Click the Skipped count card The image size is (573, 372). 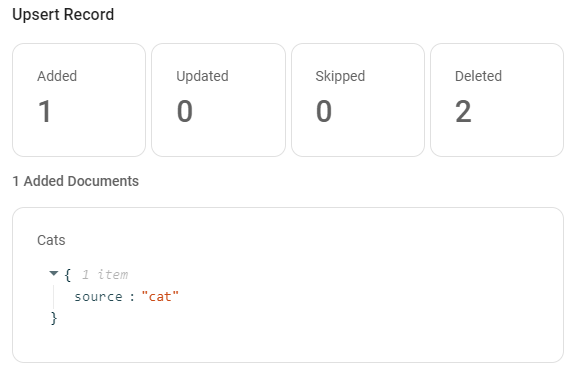(x=358, y=100)
